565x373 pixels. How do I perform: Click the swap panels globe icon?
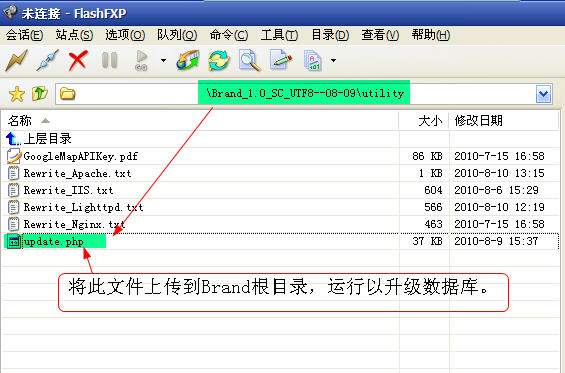[x=188, y=60]
